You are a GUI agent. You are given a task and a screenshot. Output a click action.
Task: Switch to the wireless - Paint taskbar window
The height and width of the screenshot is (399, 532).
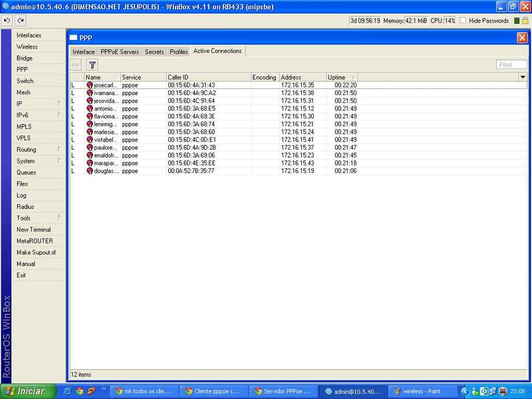click(x=421, y=392)
